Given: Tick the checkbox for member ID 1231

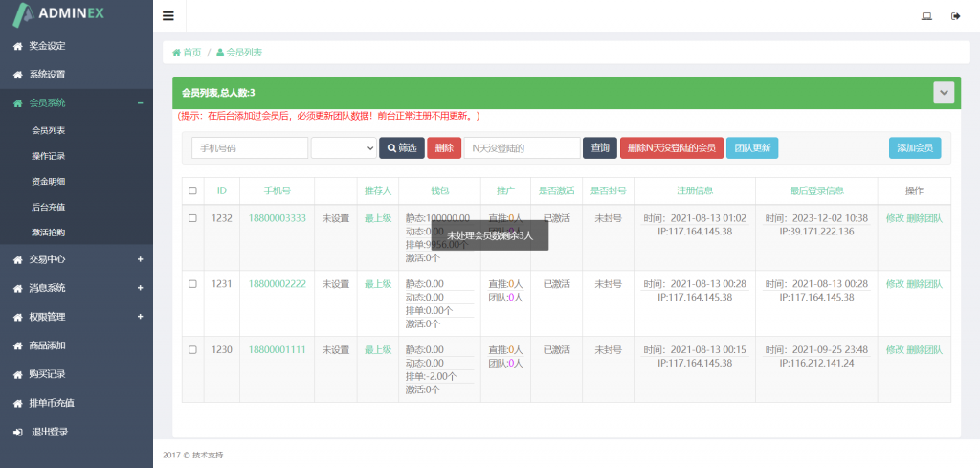Looking at the screenshot, I should [x=192, y=284].
